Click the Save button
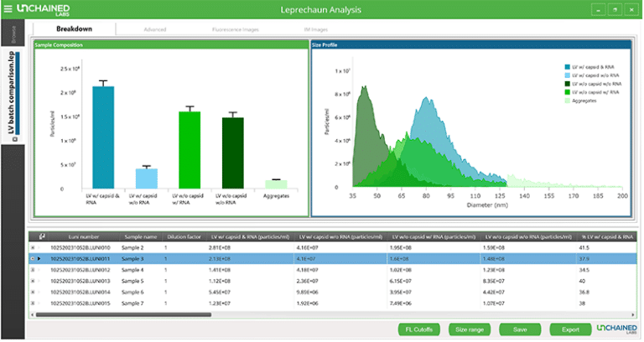 pyautogui.click(x=520, y=329)
